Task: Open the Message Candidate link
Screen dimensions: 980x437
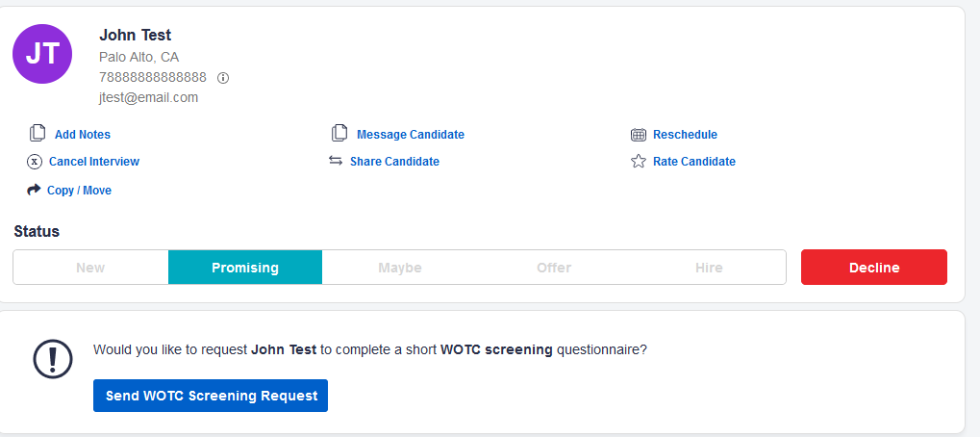Action: 411,135
